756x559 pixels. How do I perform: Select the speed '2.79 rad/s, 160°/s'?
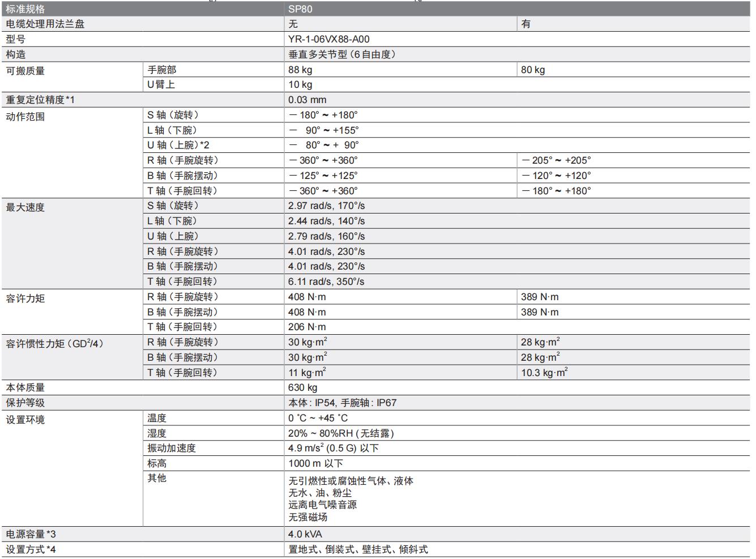pyautogui.click(x=327, y=236)
